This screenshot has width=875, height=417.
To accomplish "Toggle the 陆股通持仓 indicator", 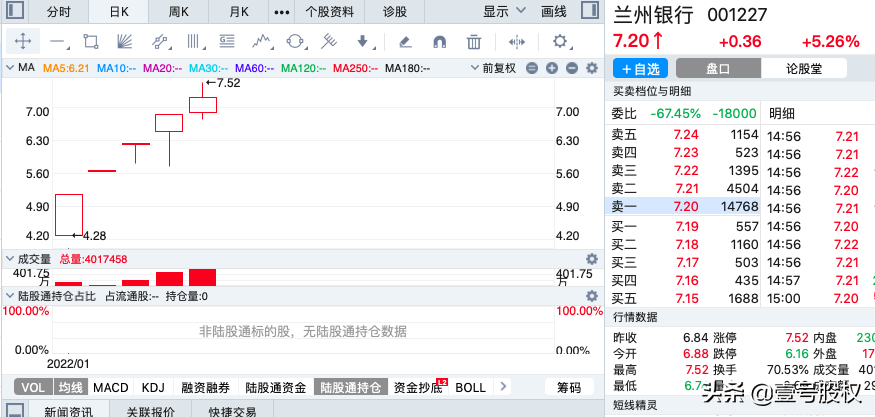I will (351, 387).
